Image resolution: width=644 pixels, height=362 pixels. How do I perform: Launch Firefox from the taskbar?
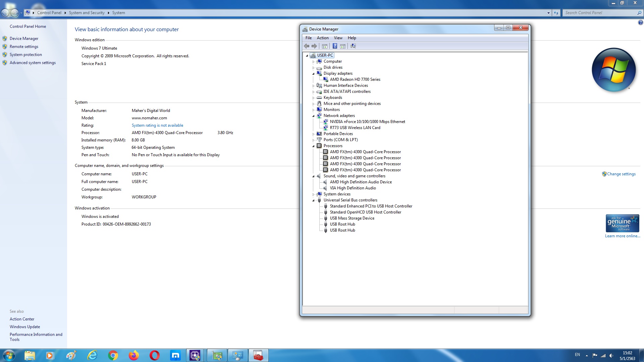[x=134, y=355]
